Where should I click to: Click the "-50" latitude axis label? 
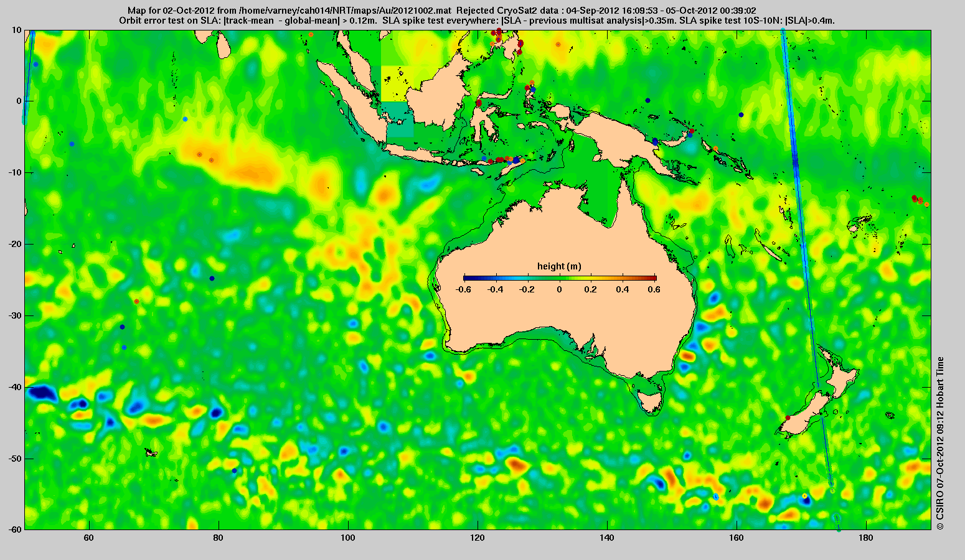point(15,459)
